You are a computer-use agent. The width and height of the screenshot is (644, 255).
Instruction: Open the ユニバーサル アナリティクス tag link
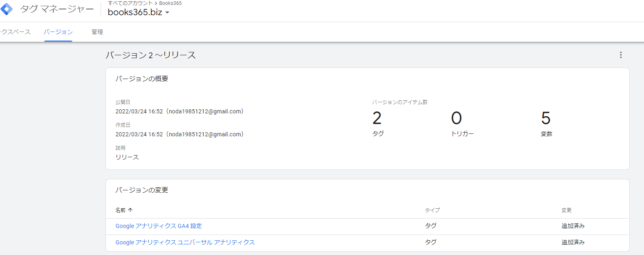(185, 242)
